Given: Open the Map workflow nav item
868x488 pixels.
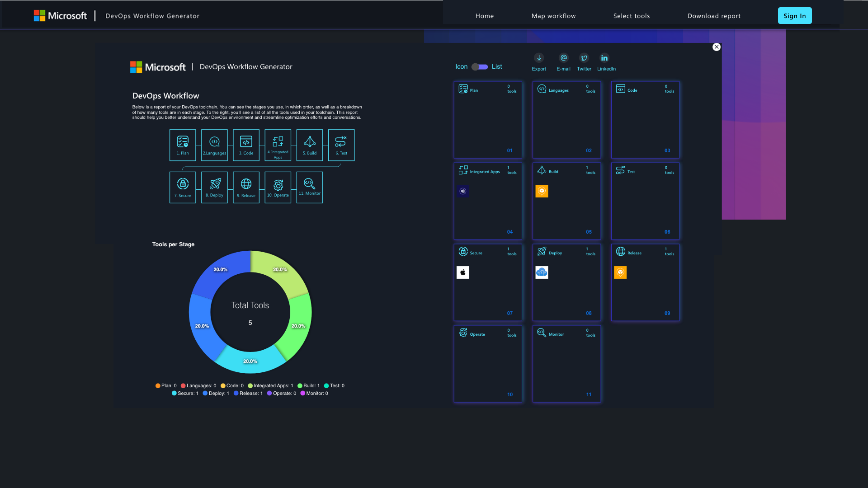Looking at the screenshot, I should 554,16.
